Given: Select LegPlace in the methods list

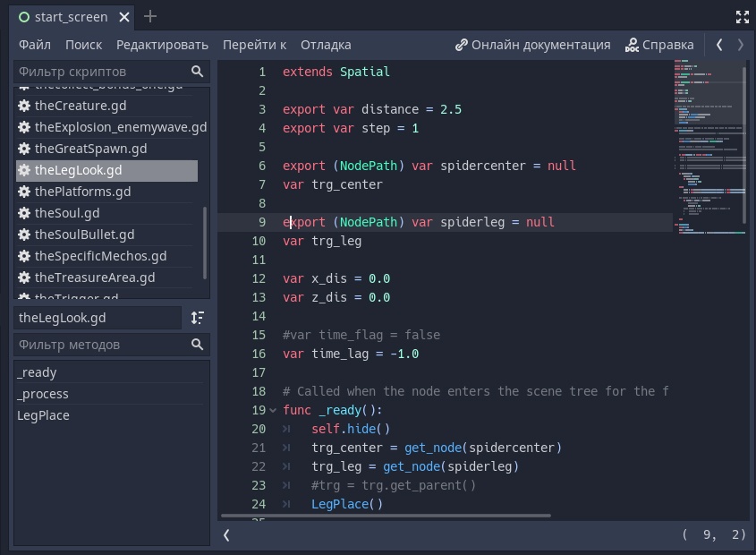Looking at the screenshot, I should pyautogui.click(x=41, y=414).
